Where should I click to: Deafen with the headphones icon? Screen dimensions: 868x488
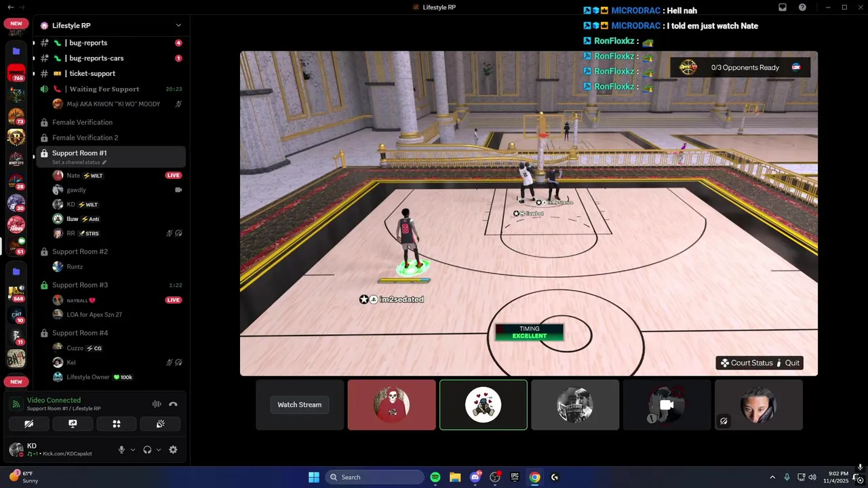(147, 449)
